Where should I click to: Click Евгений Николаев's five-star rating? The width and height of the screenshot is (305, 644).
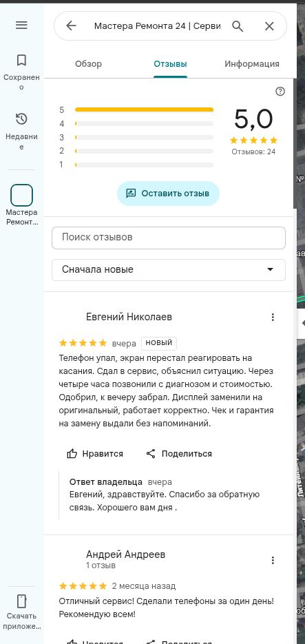pos(83,343)
